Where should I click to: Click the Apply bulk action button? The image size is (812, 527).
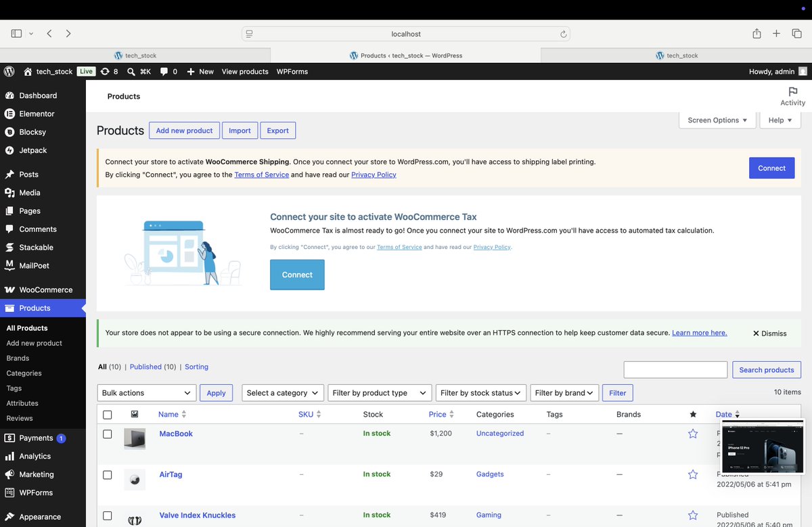(x=216, y=393)
